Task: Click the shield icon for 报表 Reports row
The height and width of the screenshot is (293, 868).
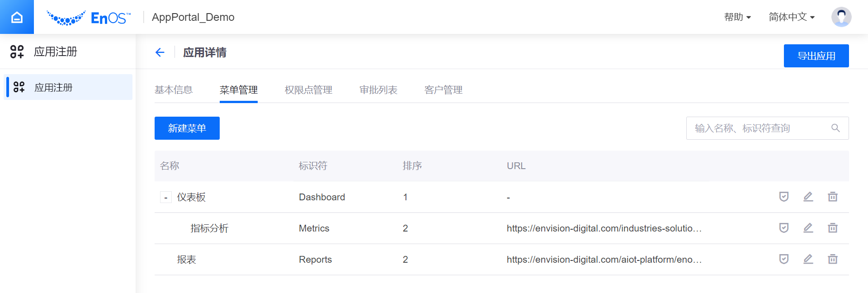Action: click(x=784, y=259)
